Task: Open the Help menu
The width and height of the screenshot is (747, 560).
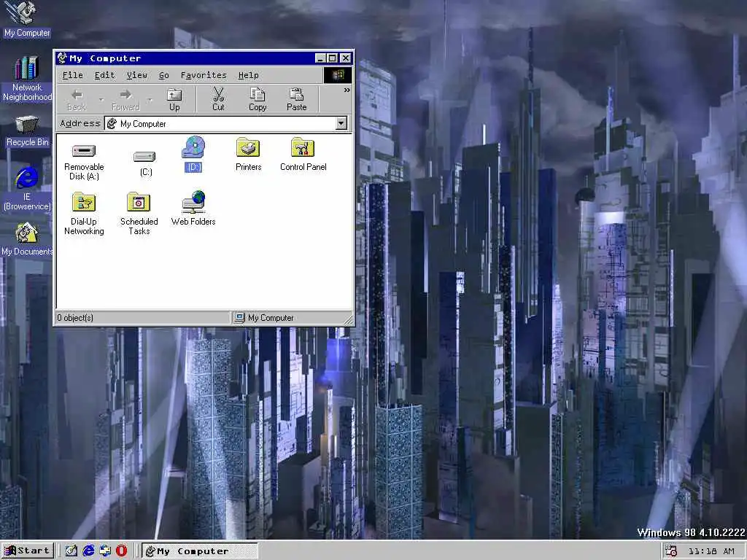Action: click(x=248, y=75)
